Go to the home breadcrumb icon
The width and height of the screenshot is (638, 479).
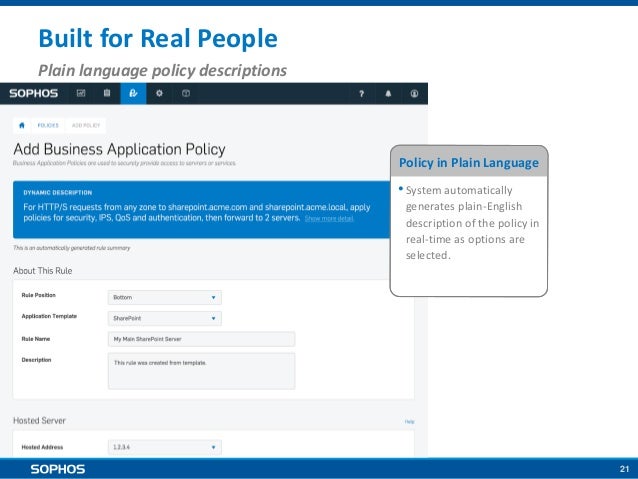(22, 125)
